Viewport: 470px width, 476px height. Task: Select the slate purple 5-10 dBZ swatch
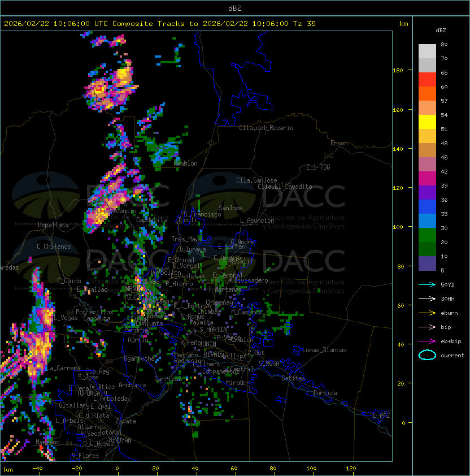tap(427, 263)
